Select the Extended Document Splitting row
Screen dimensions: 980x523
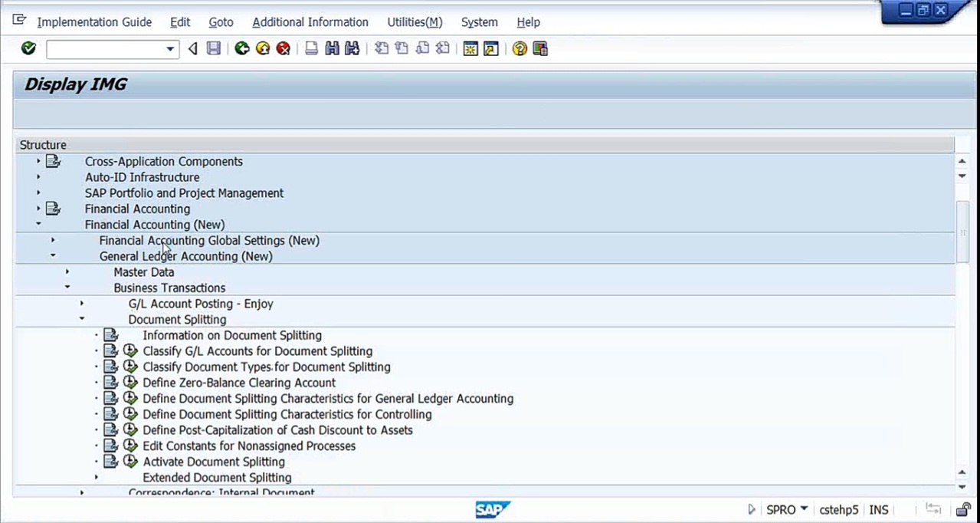tap(217, 477)
